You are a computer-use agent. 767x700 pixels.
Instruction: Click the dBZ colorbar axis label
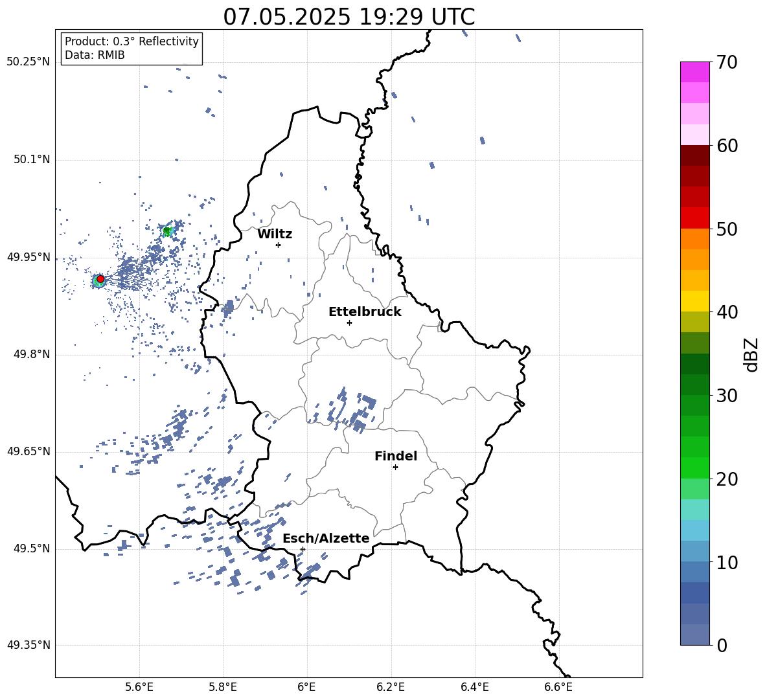click(x=751, y=355)
